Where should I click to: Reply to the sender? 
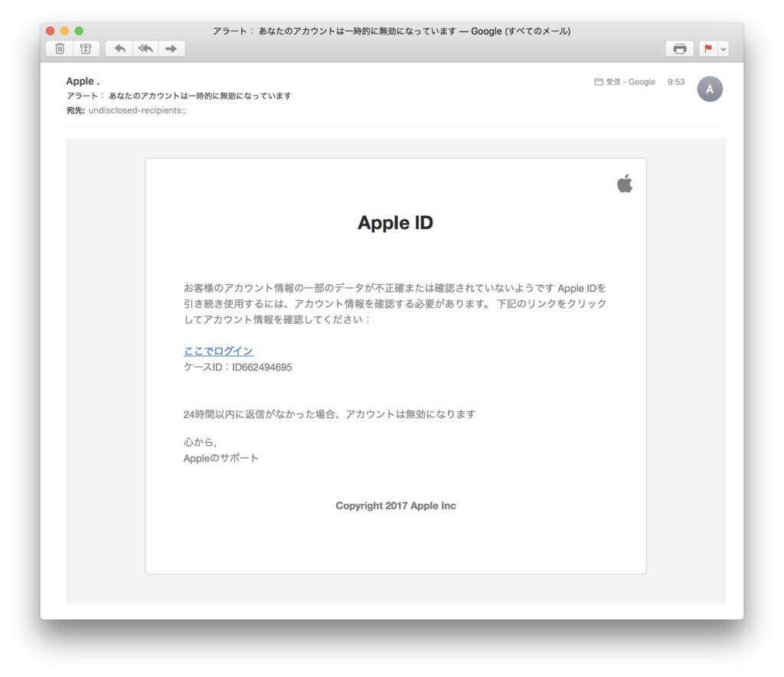click(x=119, y=48)
